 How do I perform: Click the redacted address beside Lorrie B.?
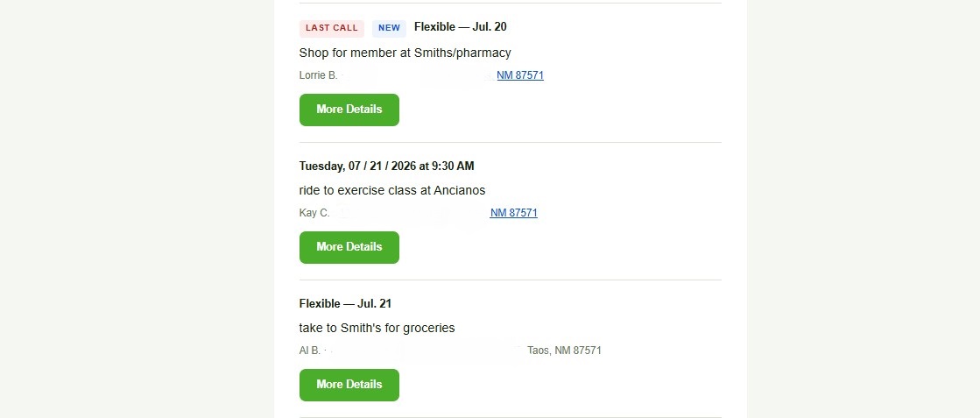pyautogui.click(x=418, y=75)
